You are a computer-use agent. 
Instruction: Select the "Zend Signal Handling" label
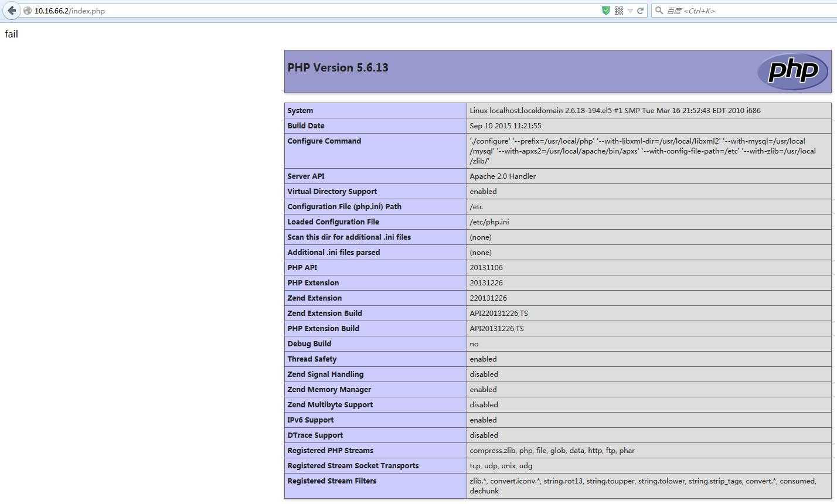click(325, 374)
